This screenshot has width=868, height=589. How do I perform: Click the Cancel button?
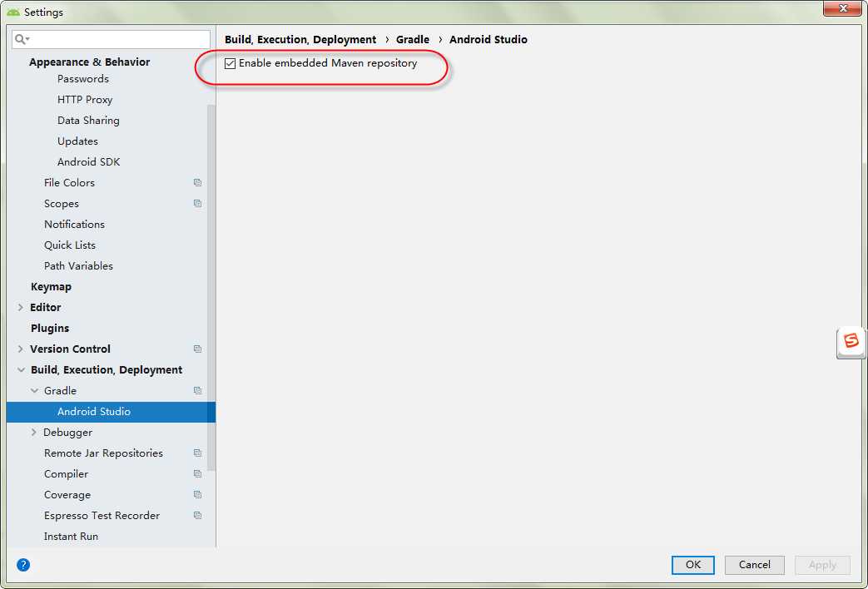754,565
